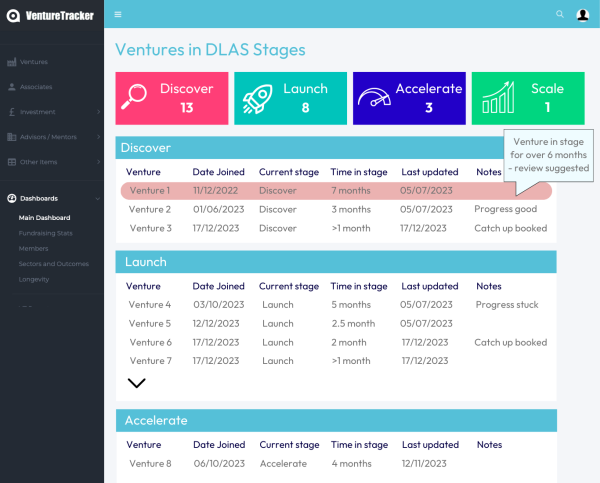The height and width of the screenshot is (483, 600).
Task: Click the Ventures chart icon in sidebar
Action: (x=11, y=62)
